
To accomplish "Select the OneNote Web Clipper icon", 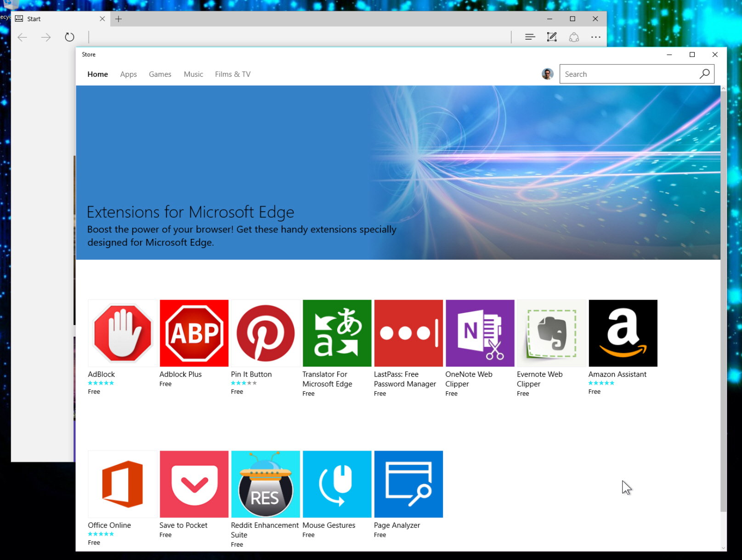I will pos(480,334).
